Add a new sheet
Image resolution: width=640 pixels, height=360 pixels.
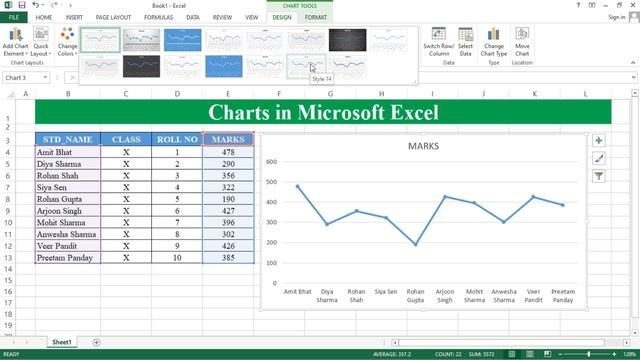click(x=96, y=342)
